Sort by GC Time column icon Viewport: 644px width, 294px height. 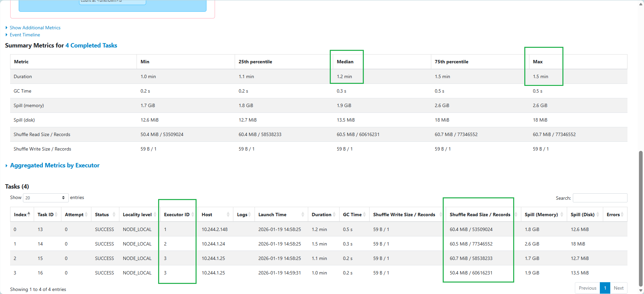tap(364, 215)
